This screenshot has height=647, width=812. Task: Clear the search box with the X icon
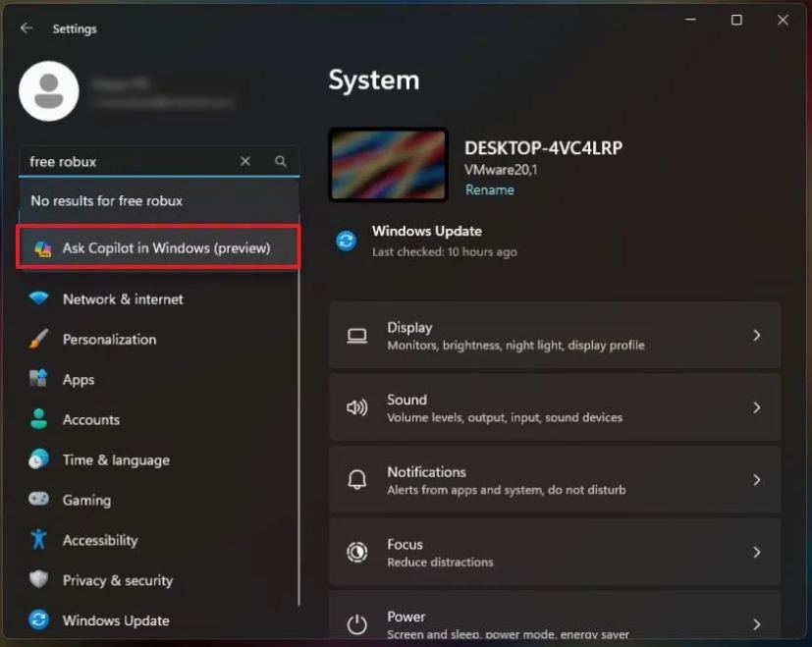coord(245,162)
